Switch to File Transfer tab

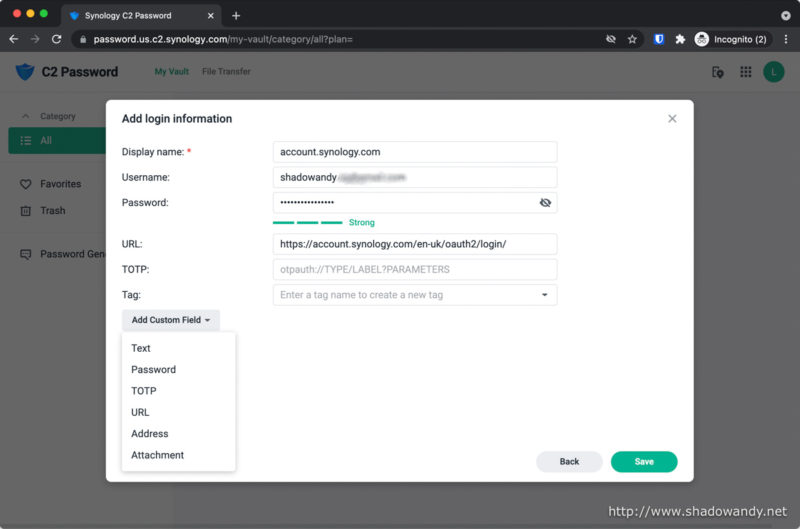(x=226, y=72)
